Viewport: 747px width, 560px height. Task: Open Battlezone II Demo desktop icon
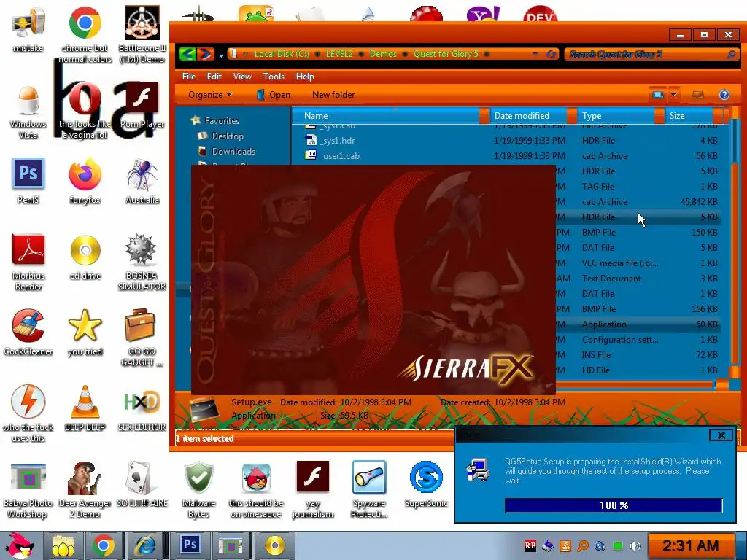142,23
